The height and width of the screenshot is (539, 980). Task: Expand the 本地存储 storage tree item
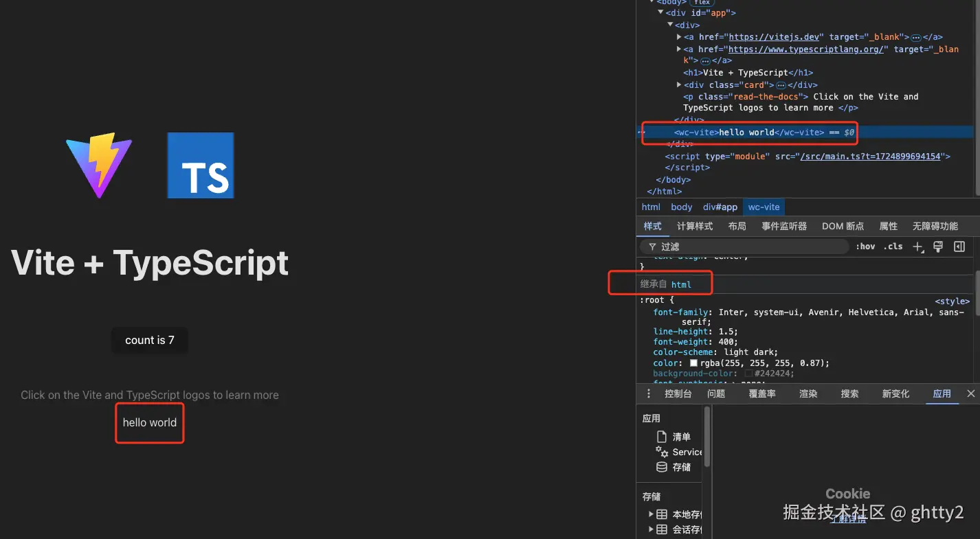coord(651,514)
